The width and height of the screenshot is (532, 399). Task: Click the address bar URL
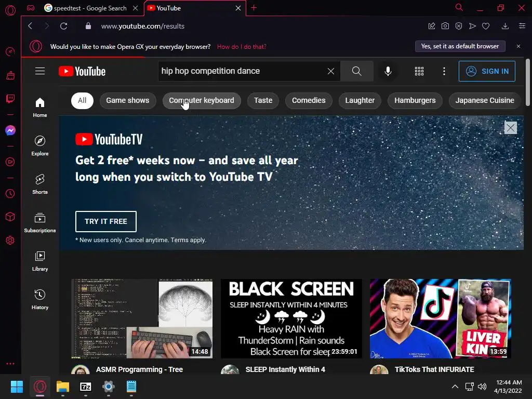pos(143,26)
